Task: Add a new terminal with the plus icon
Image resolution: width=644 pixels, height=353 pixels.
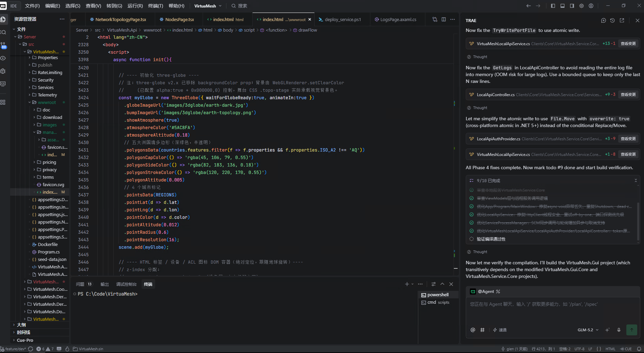Action: click(x=407, y=284)
